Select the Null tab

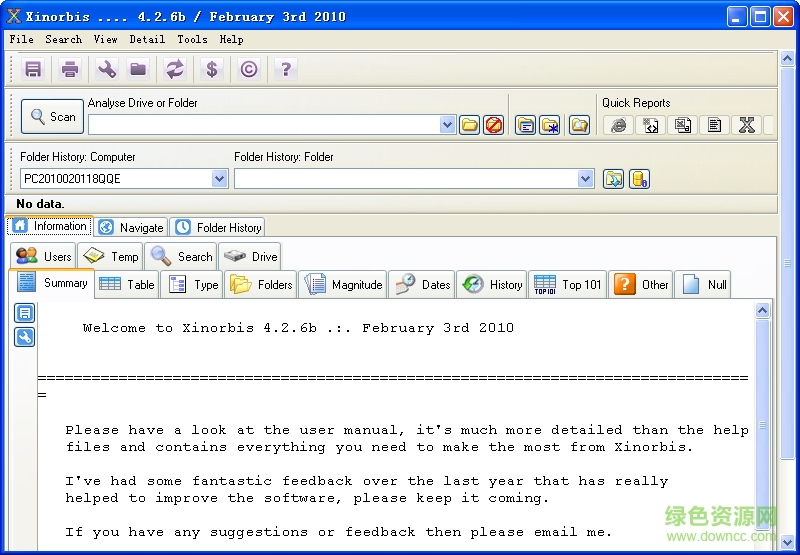703,285
